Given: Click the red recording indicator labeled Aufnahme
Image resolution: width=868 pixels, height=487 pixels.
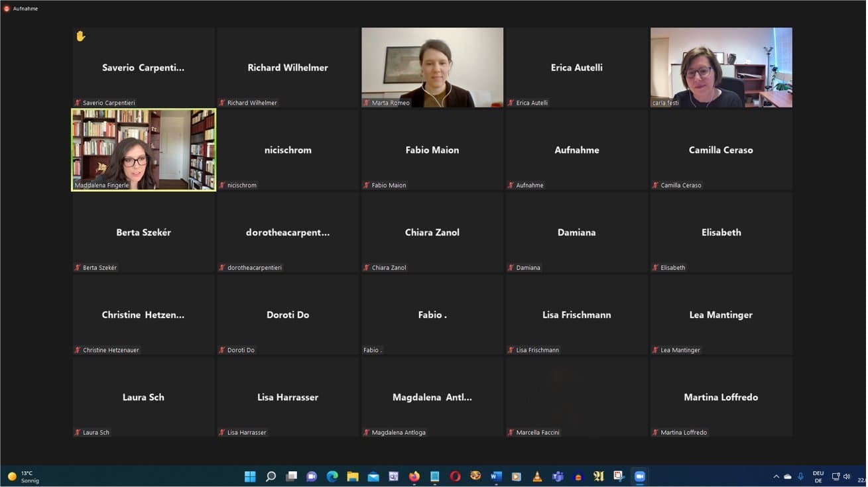Looking at the screenshot, I should 7,9.
